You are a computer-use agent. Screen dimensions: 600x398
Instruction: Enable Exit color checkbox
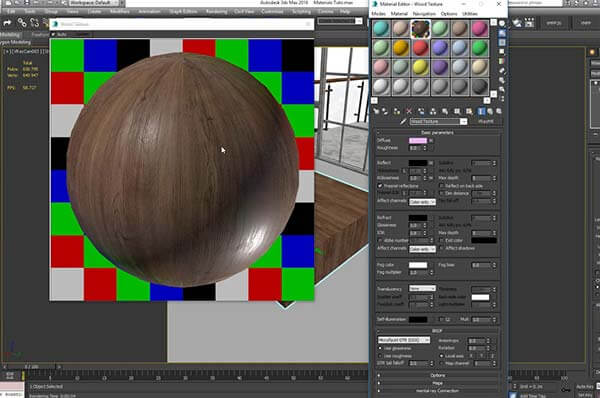tap(441, 240)
